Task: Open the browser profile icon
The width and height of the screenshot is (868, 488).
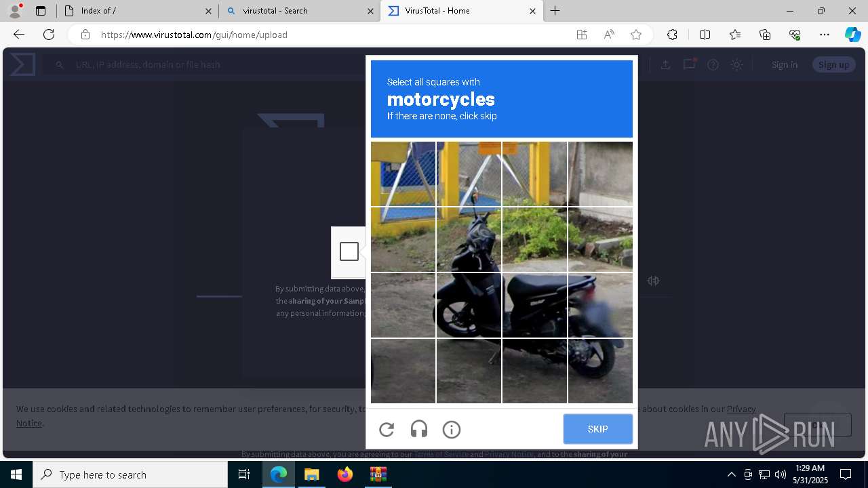Action: point(15,10)
